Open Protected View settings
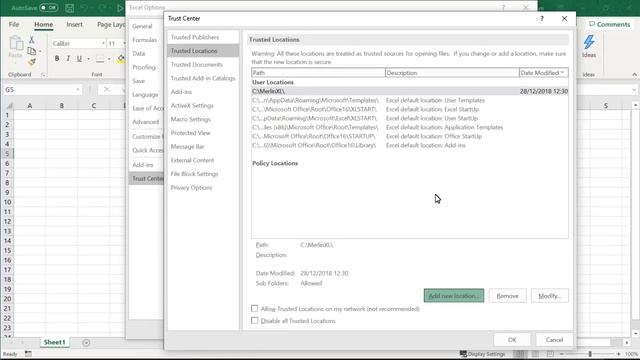640x360 pixels. (x=203, y=133)
